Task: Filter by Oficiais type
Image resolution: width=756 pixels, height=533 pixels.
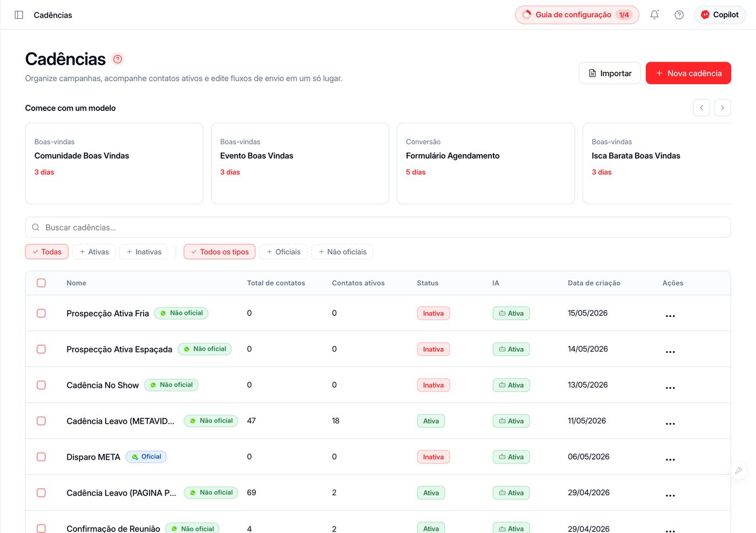Action: 283,252
